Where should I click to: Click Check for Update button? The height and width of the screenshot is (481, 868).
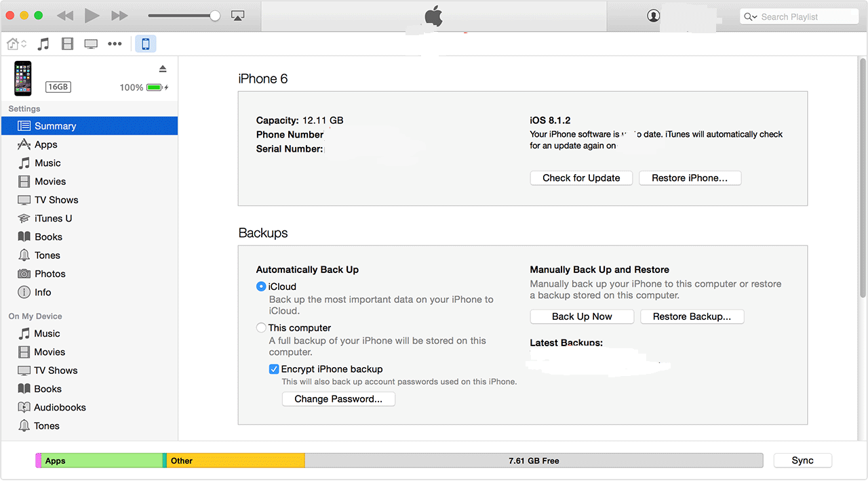pyautogui.click(x=581, y=177)
